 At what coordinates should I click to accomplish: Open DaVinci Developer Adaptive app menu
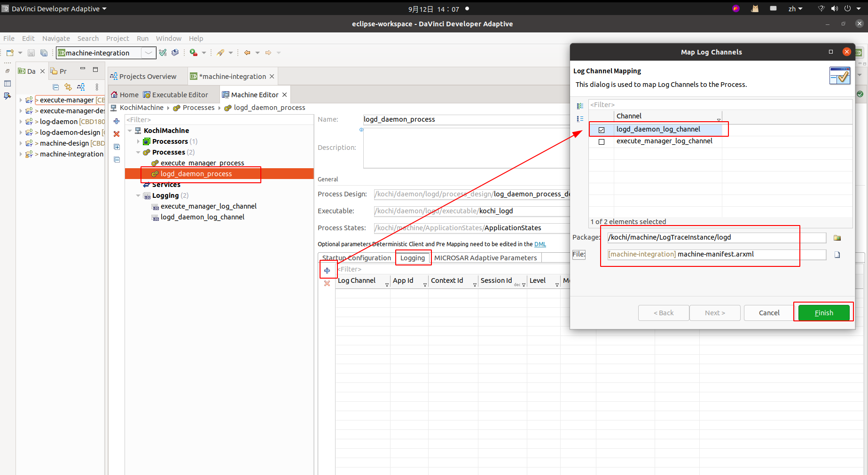coord(55,9)
